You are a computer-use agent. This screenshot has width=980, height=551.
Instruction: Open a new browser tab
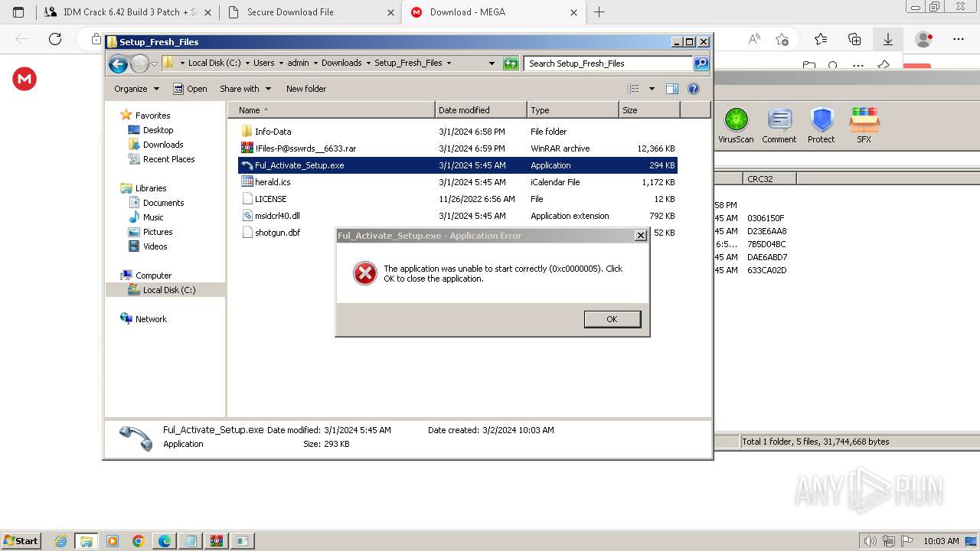click(x=599, y=12)
